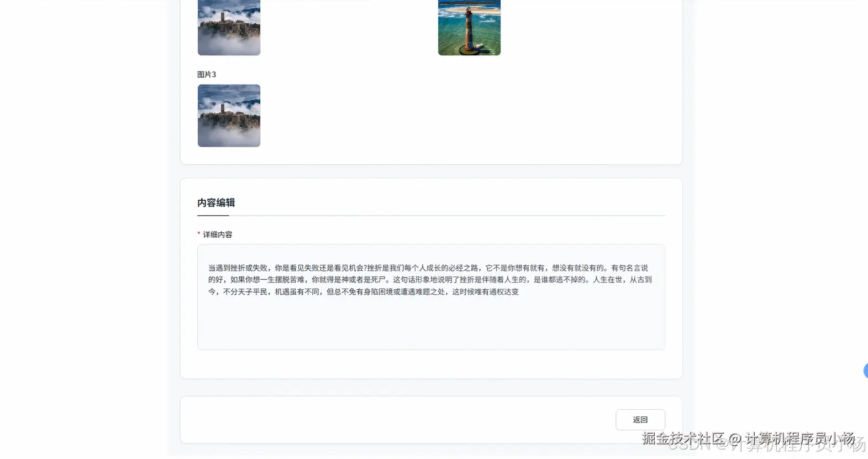Open the lighthouse image thumbnail
The width and height of the screenshot is (868, 459).
point(469,27)
